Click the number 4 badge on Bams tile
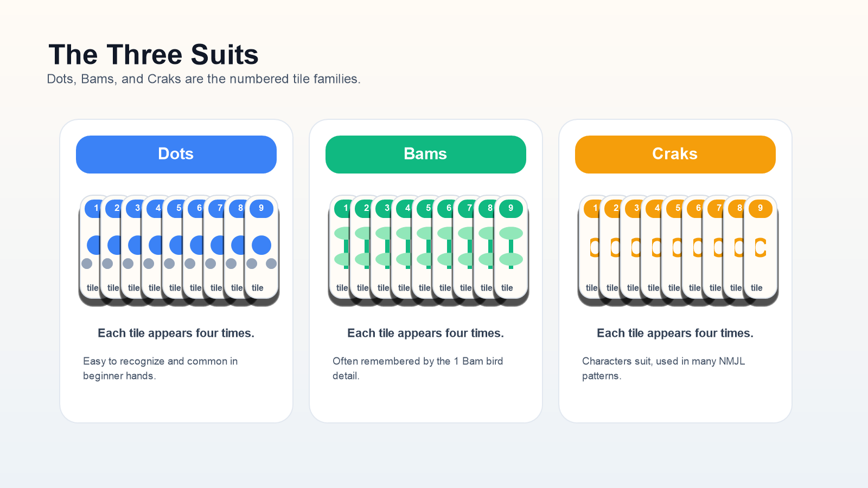The image size is (868, 488). [404, 208]
